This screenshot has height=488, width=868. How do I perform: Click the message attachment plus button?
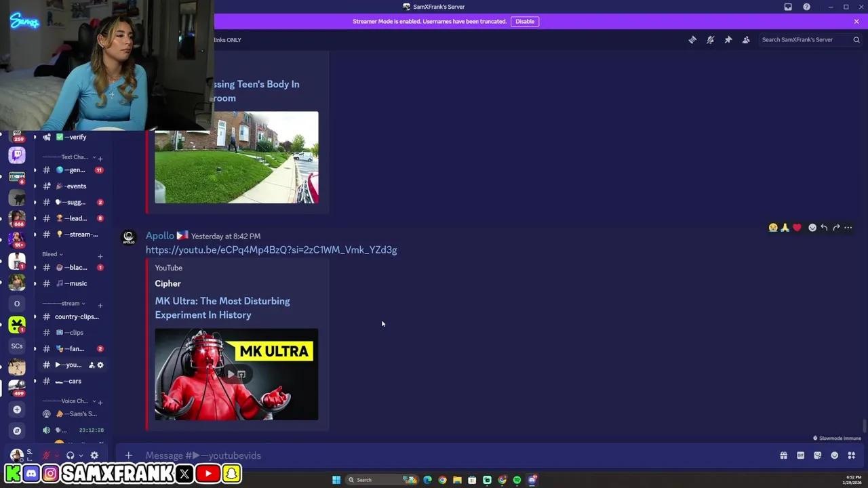point(128,455)
